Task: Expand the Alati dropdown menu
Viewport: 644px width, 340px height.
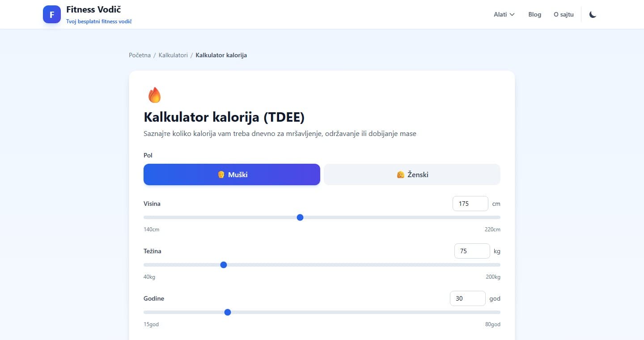Action: (x=504, y=14)
